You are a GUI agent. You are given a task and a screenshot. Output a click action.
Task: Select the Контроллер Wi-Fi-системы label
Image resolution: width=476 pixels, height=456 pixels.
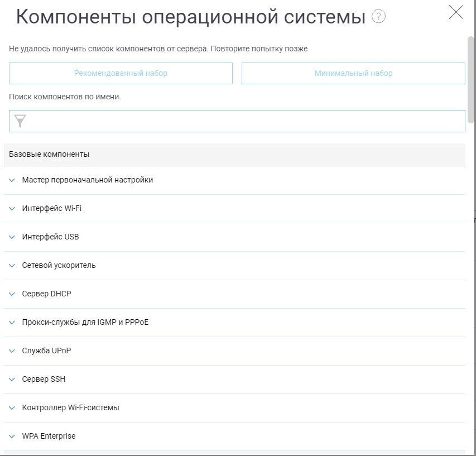pos(70,407)
